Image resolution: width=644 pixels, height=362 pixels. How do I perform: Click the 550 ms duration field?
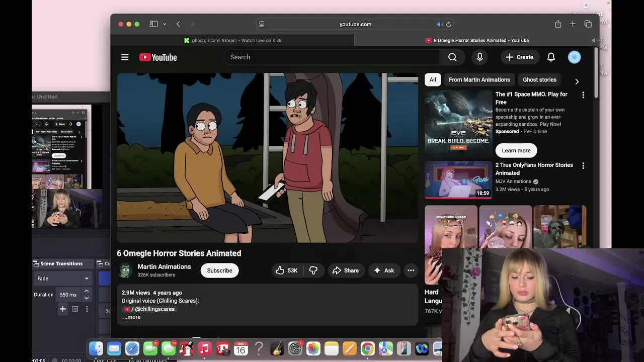69,295
